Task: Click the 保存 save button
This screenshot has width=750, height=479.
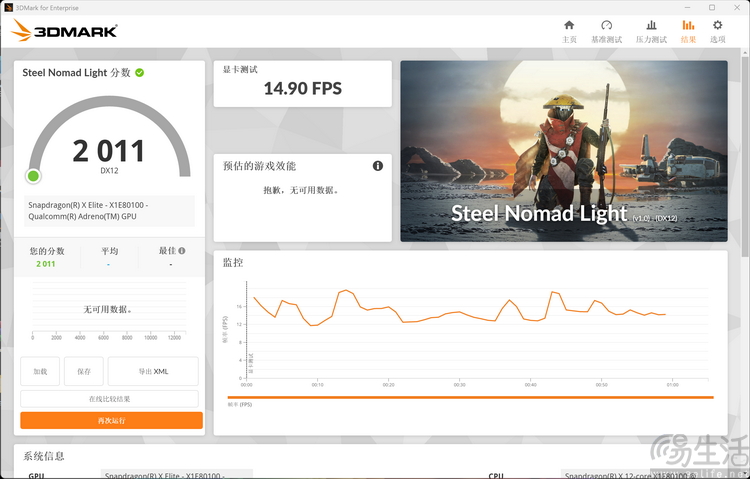Action: click(84, 371)
